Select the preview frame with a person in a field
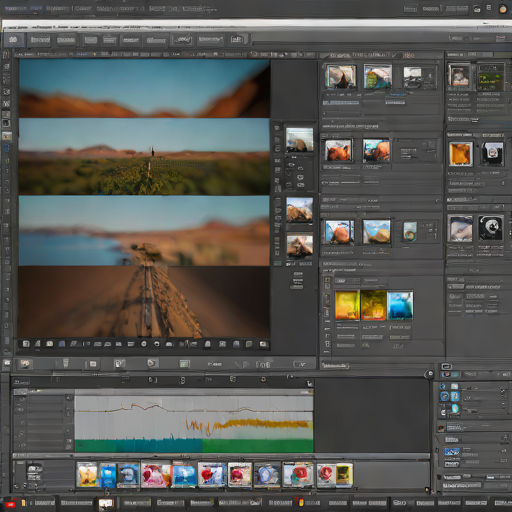This screenshot has width=512, height=512. [144, 157]
